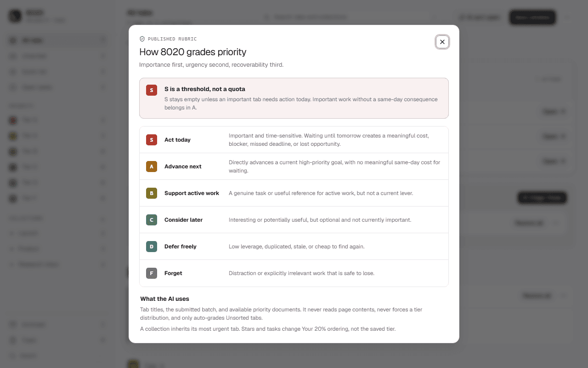Select the red S badge for Act today
This screenshot has width=588, height=368.
point(152,140)
